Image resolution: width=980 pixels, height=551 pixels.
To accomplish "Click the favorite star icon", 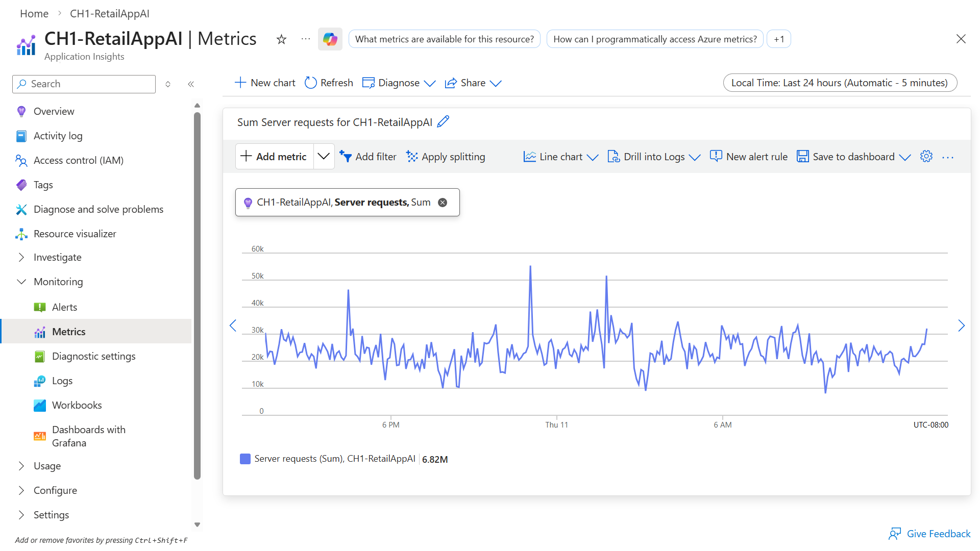I will point(281,39).
